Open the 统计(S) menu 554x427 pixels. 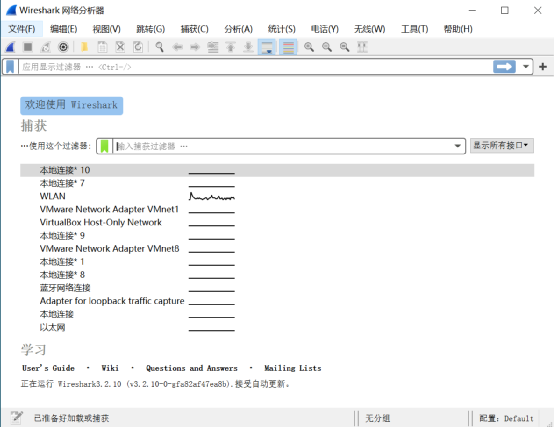pos(282,29)
